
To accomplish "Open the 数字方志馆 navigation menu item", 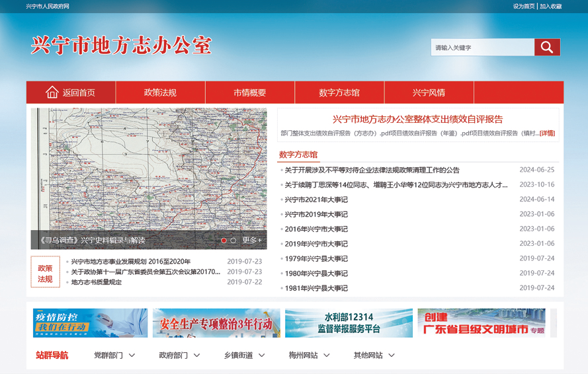I will coord(339,93).
